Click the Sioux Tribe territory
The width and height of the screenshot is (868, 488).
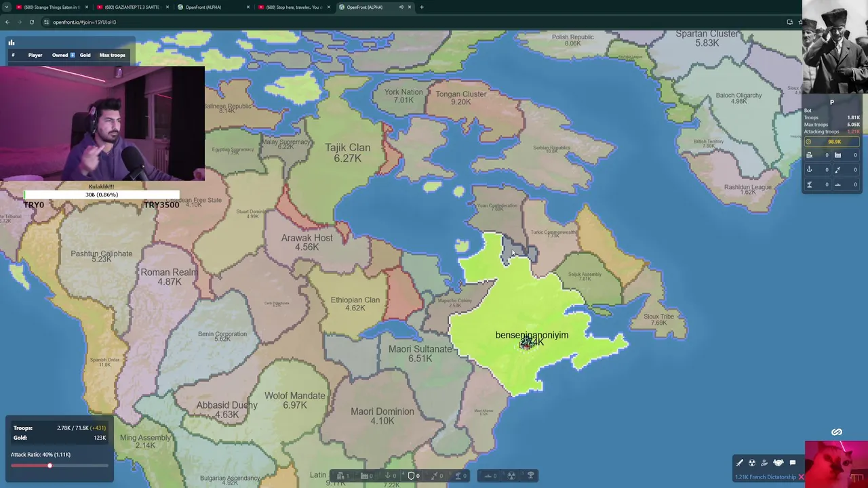coord(658,319)
